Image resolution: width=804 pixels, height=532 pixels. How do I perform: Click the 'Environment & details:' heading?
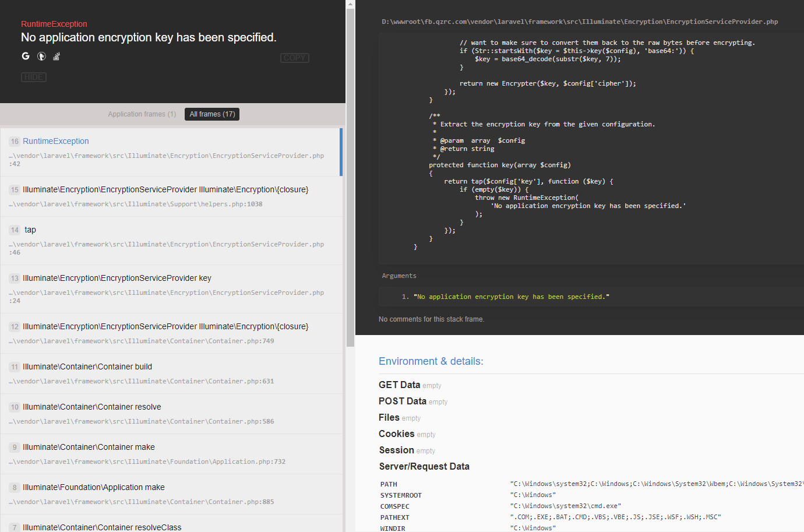pos(431,361)
